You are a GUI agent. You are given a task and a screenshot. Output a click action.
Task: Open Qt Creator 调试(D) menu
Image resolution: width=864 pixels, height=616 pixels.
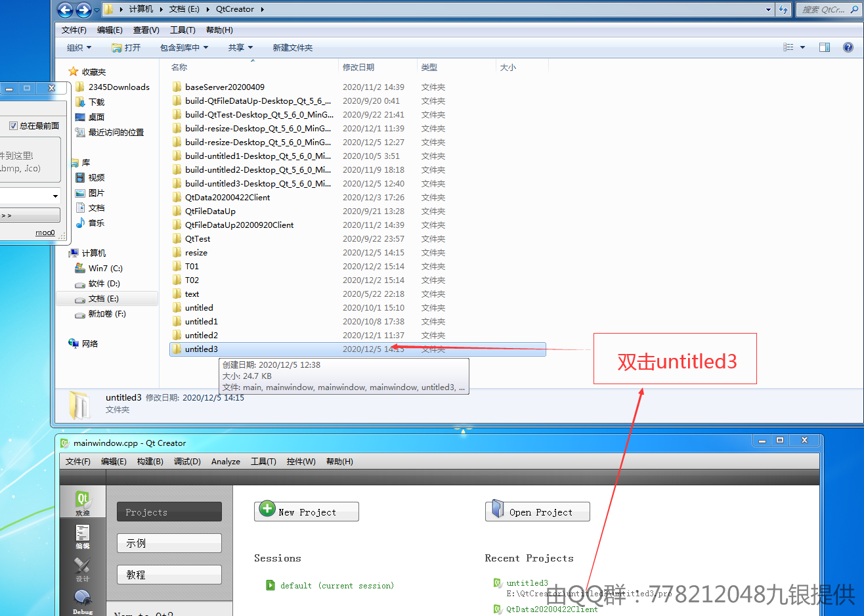[x=187, y=462]
